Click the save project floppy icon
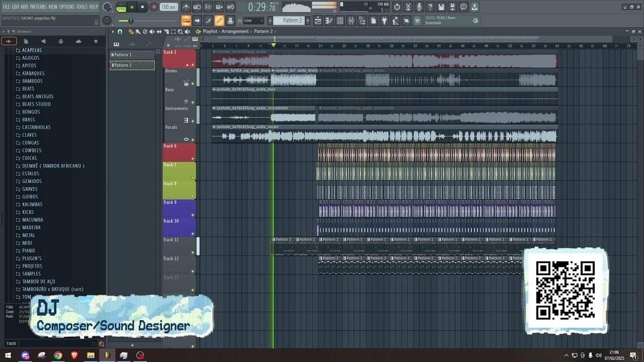This screenshot has height=362, width=644. [441, 7]
